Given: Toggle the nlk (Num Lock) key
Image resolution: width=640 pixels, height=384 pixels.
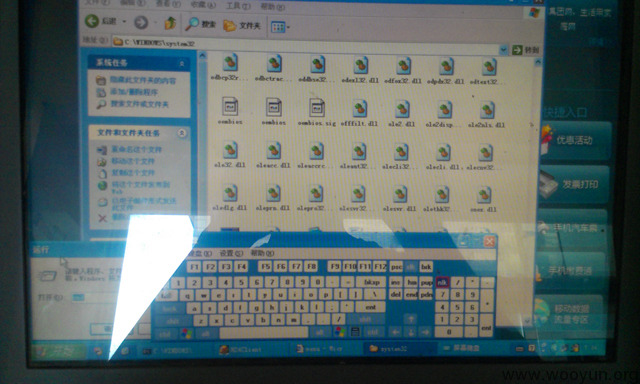Looking at the screenshot, I should point(442,282).
